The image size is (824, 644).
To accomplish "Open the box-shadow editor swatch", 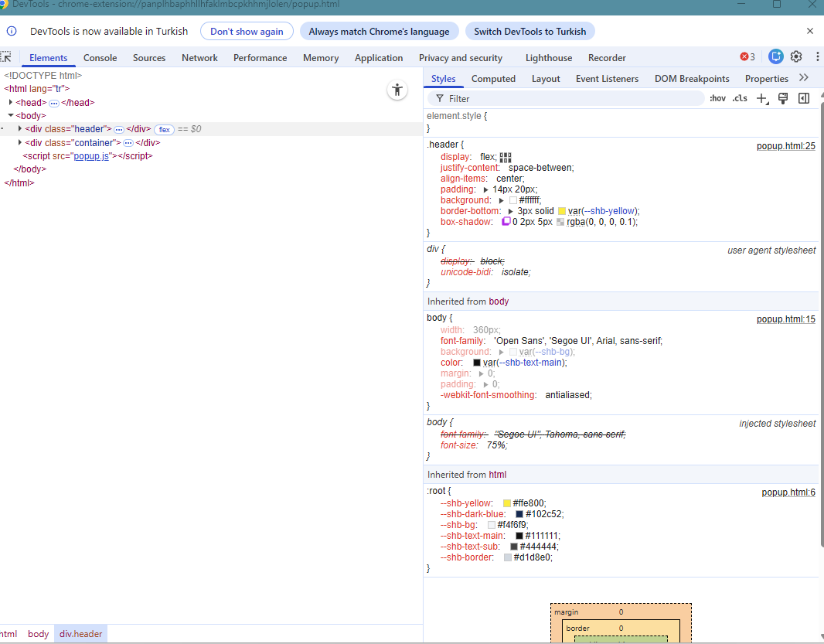I will point(506,222).
